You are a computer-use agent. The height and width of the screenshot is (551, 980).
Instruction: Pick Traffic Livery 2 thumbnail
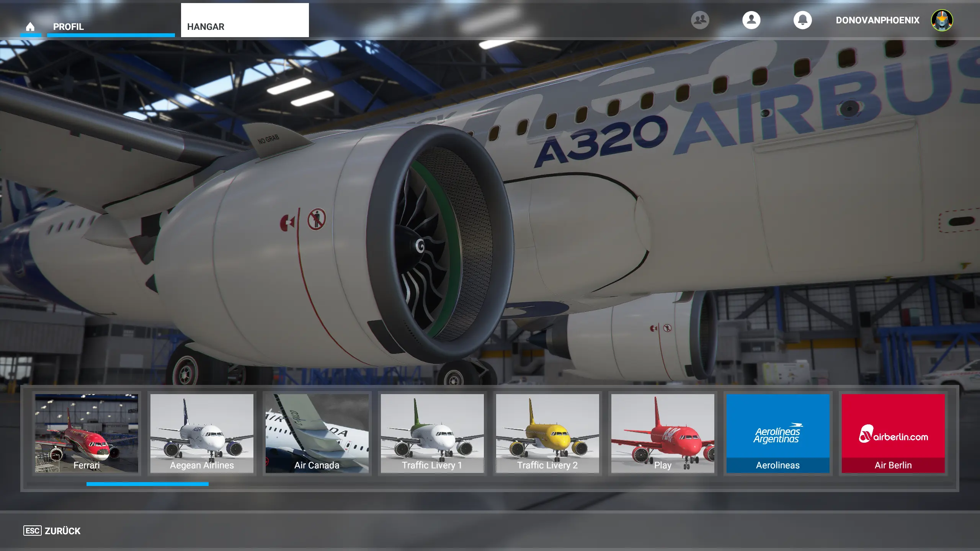pos(547,433)
